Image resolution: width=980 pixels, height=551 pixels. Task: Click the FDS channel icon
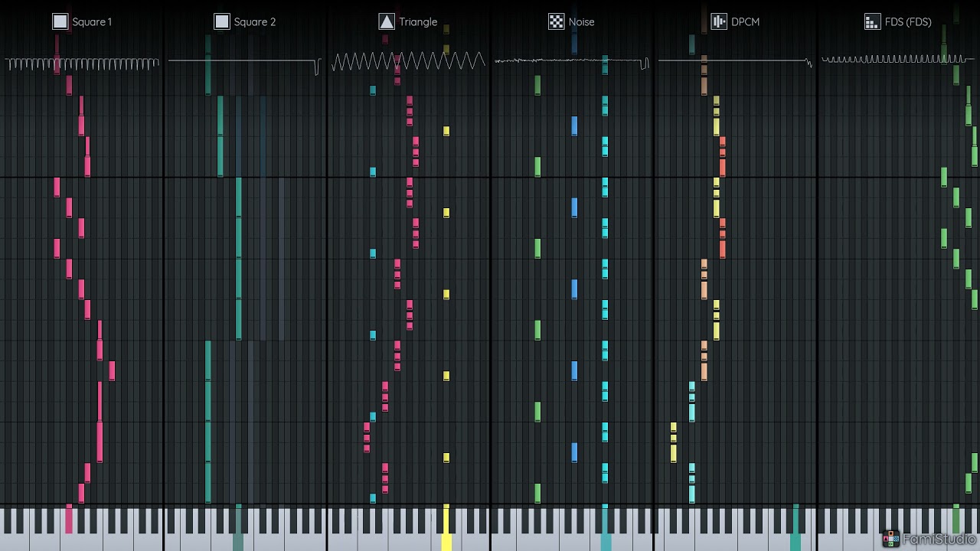pyautogui.click(x=872, y=21)
